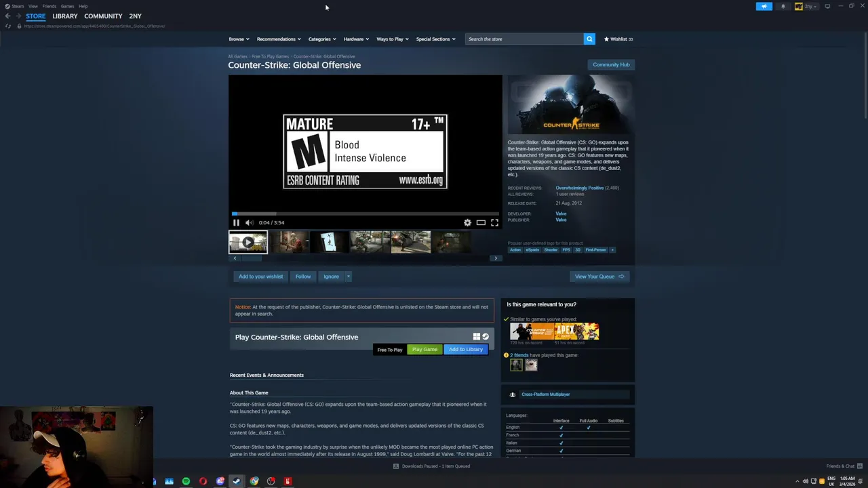868x488 pixels.
Task: Open the Ignore options dropdown arrow
Action: (348, 277)
